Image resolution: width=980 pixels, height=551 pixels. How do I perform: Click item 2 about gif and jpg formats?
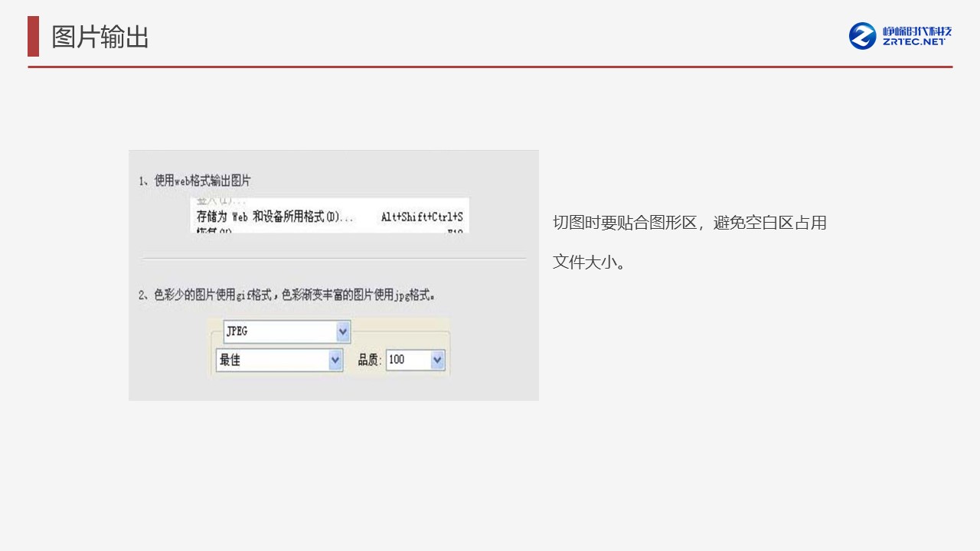tap(289, 294)
